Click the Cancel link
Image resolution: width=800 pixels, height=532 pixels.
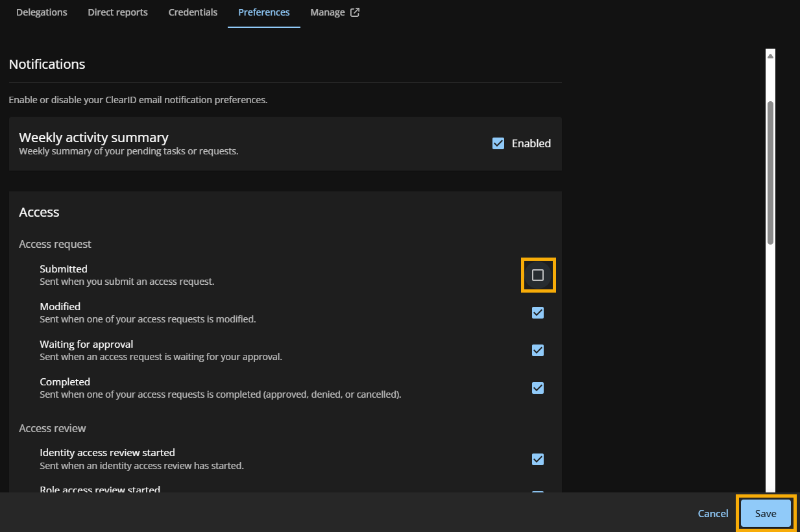click(x=712, y=513)
